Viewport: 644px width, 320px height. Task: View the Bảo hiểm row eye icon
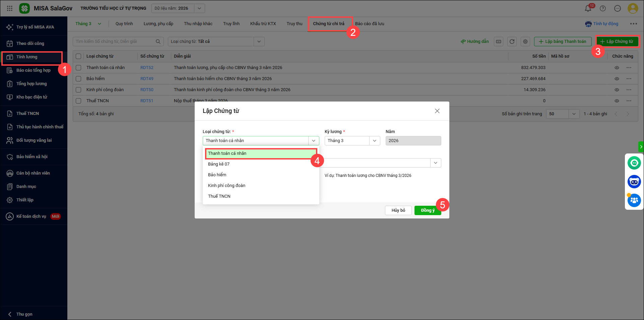pyautogui.click(x=617, y=79)
